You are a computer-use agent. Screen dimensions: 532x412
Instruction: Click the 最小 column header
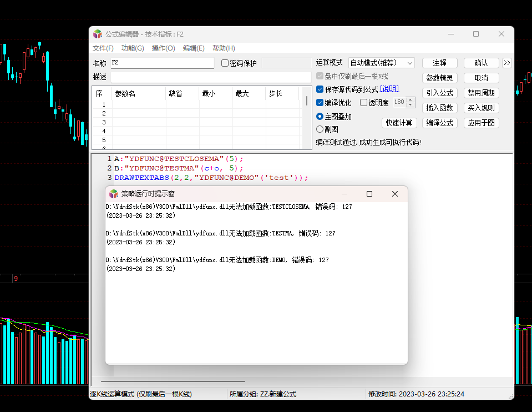point(215,93)
